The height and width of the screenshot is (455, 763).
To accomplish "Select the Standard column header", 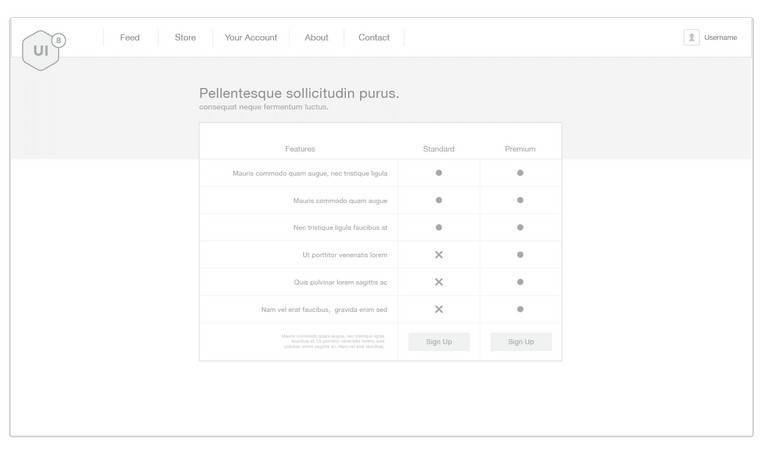I will [438, 149].
